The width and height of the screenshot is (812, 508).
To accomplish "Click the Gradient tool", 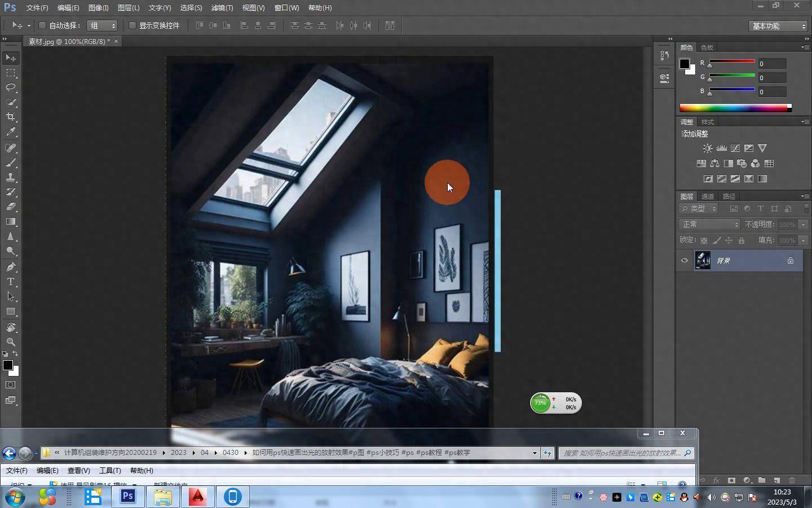I will point(11,222).
